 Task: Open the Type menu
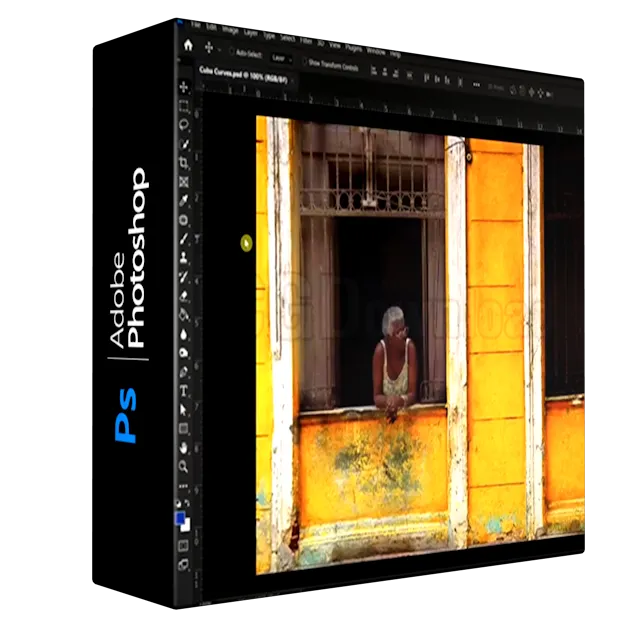pos(269,36)
